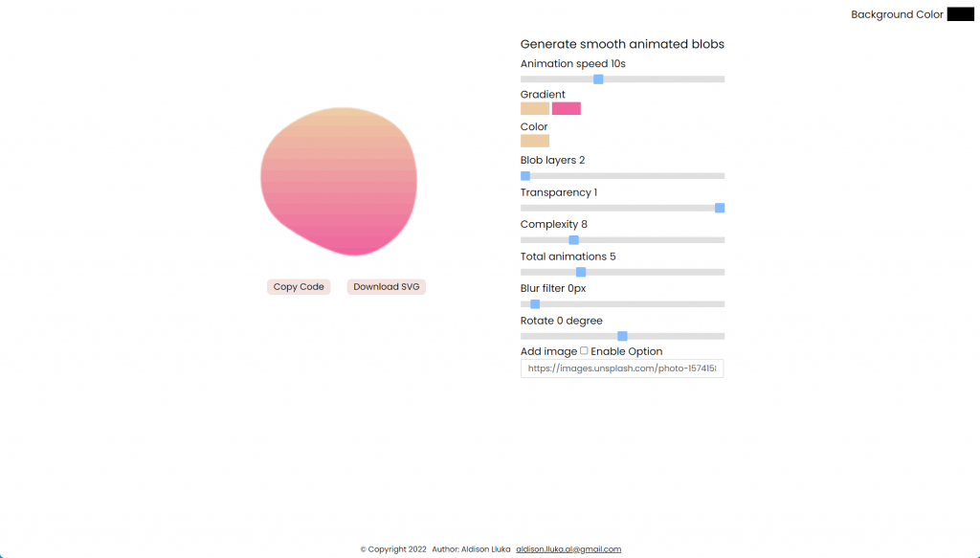Image resolution: width=980 pixels, height=558 pixels.
Task: Click the Download SVG button
Action: coord(386,286)
